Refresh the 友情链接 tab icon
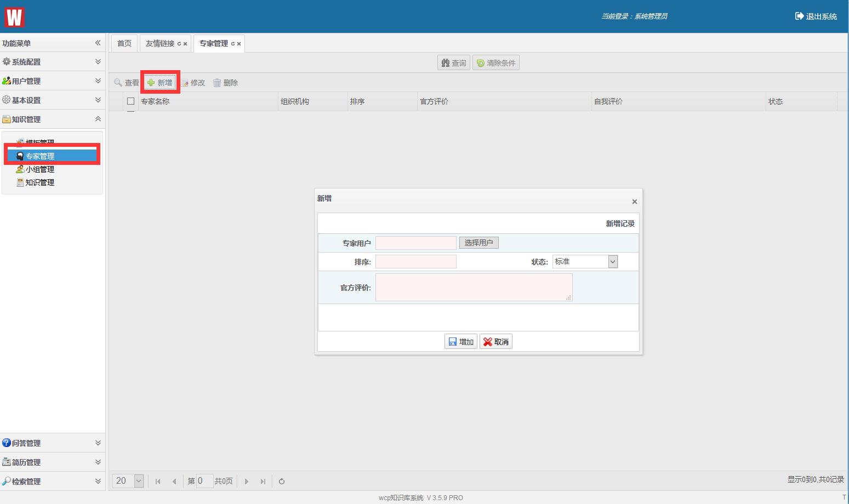Image resolution: width=849 pixels, height=504 pixels. pos(179,44)
